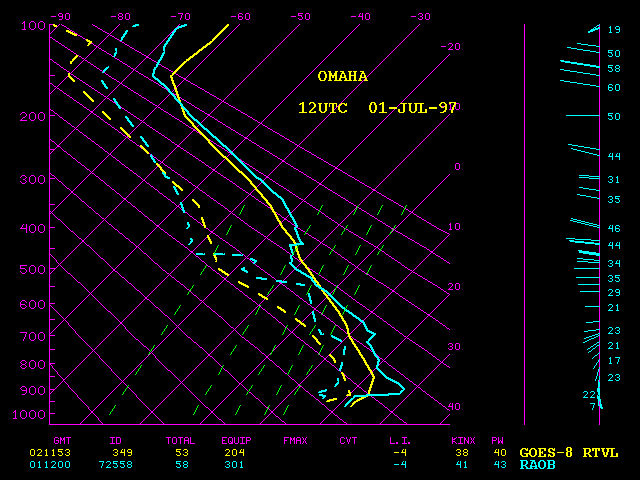Select the -90 temperature label on top axis

pos(60,17)
